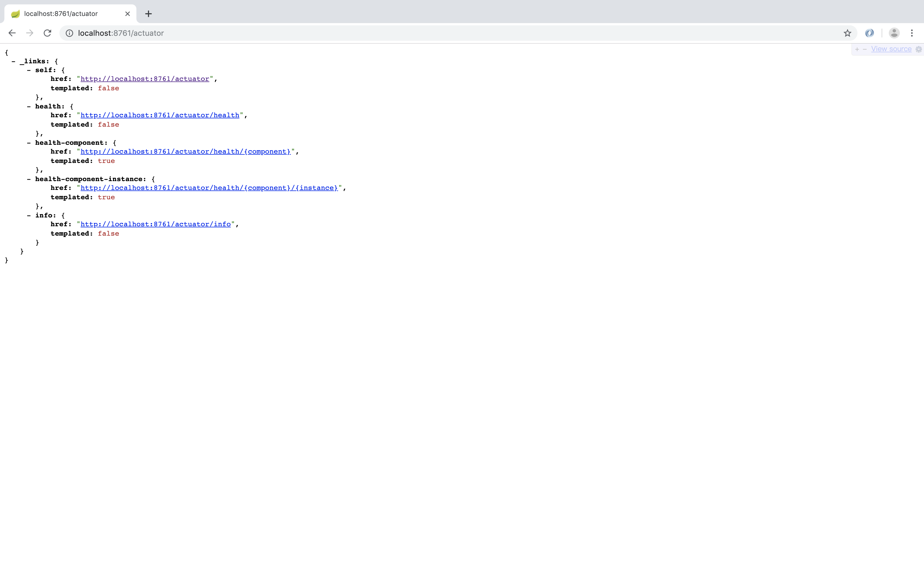Viewport: 924px width, 578px height.
Task: Click the false value under health
Action: 108,125
